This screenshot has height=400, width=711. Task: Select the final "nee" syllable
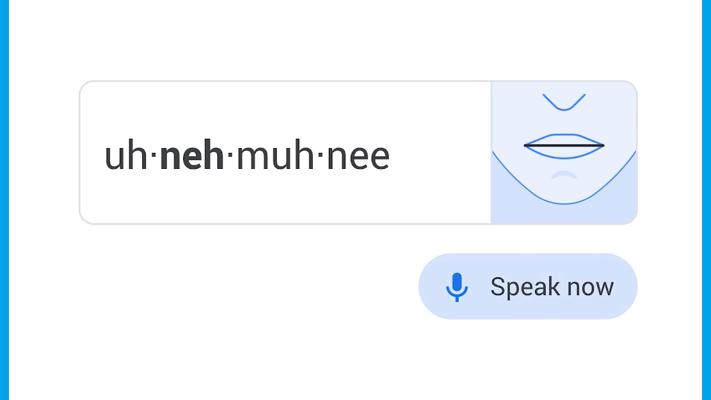357,156
